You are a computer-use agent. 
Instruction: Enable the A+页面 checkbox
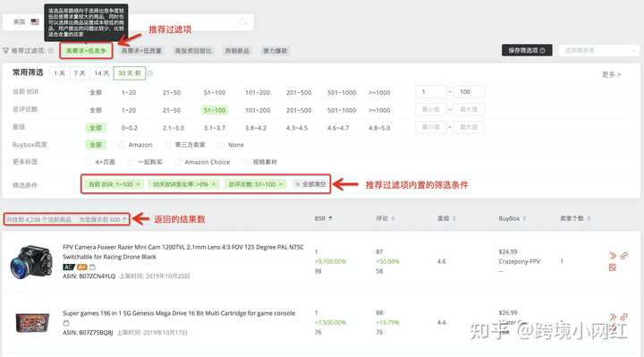coord(88,162)
